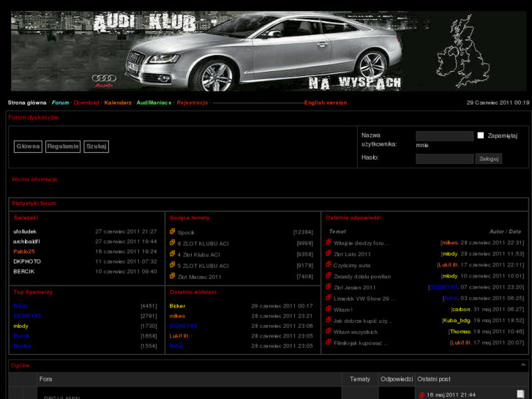Click the icon beside Spocik topic
The image size is (532, 399).
pyautogui.click(x=173, y=232)
